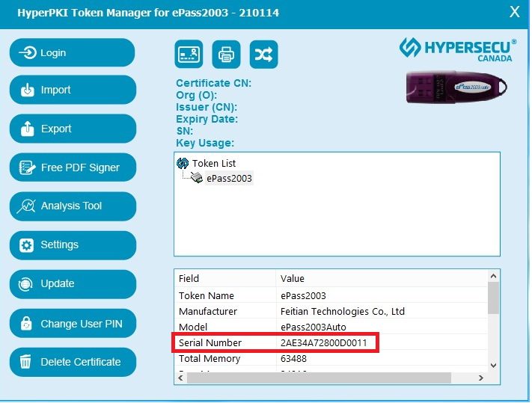Screen dimensions: 532x403
Task: Click the ePass2003Auto model value
Action: click(314, 327)
